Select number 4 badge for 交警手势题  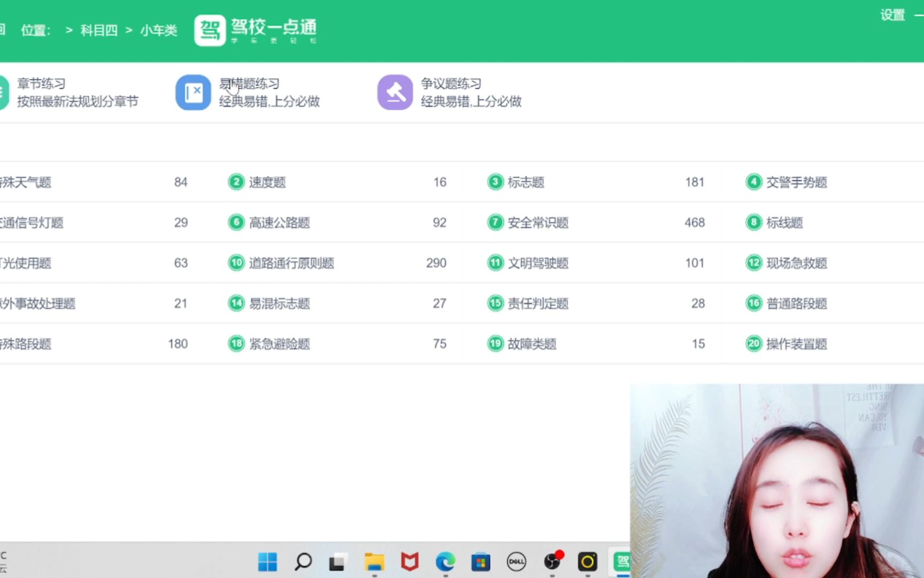pos(753,182)
